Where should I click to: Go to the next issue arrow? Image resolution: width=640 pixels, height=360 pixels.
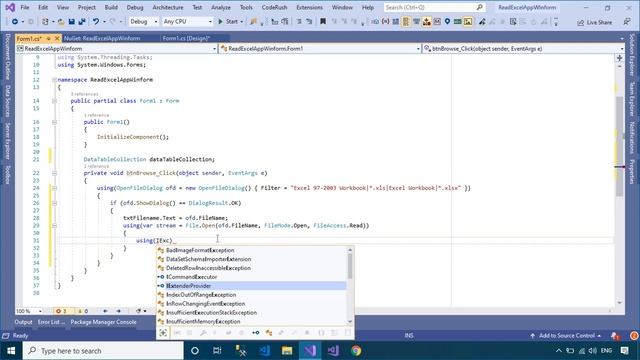118,311
